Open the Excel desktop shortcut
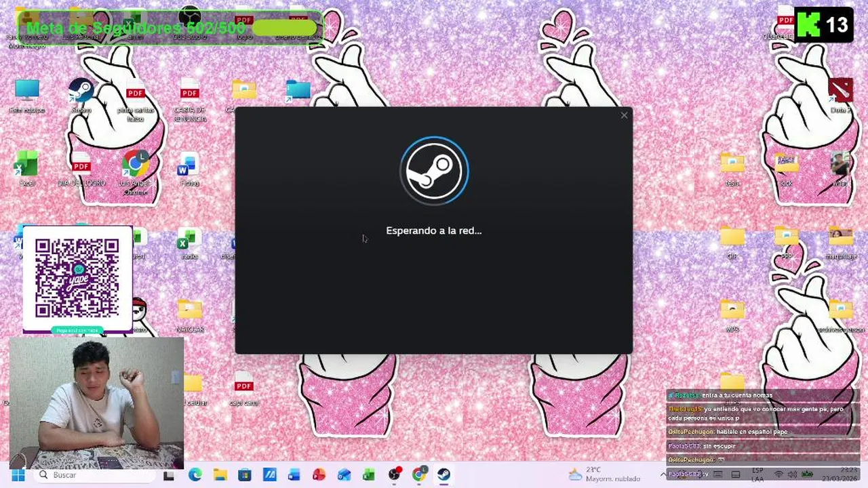 pyautogui.click(x=27, y=169)
